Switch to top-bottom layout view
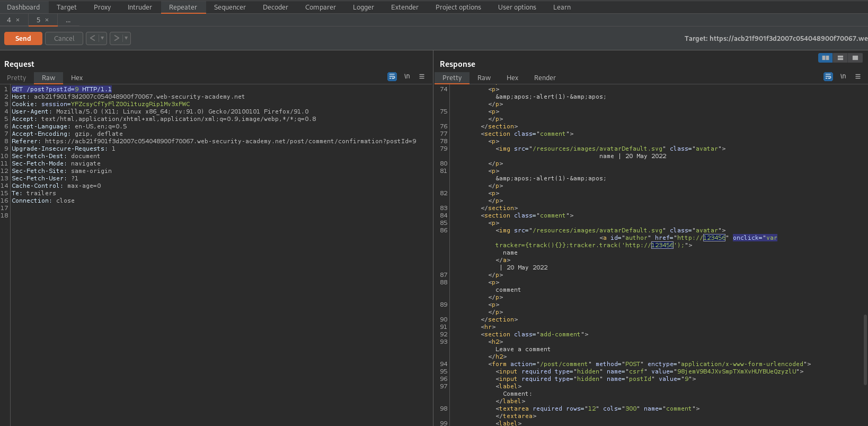This screenshot has width=868, height=426. (x=840, y=58)
